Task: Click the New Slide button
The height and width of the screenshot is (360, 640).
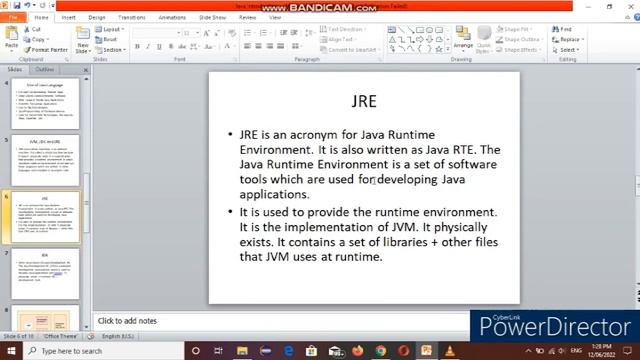Action: coord(83,40)
